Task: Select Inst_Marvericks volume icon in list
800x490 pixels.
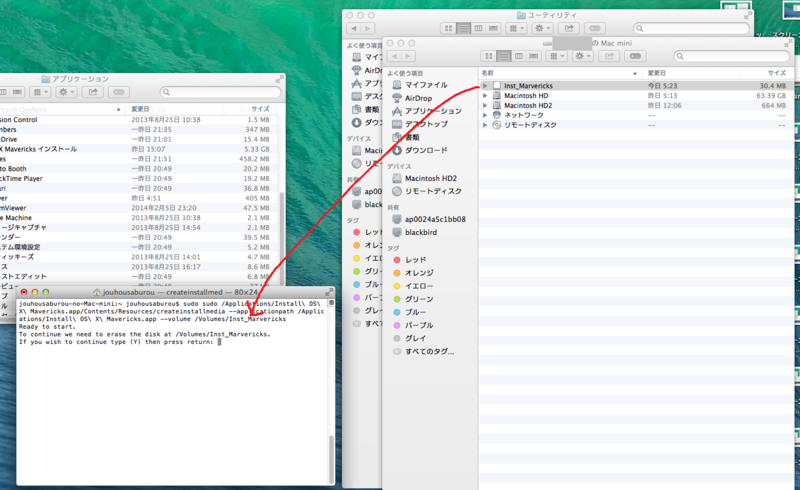Action: (496, 86)
